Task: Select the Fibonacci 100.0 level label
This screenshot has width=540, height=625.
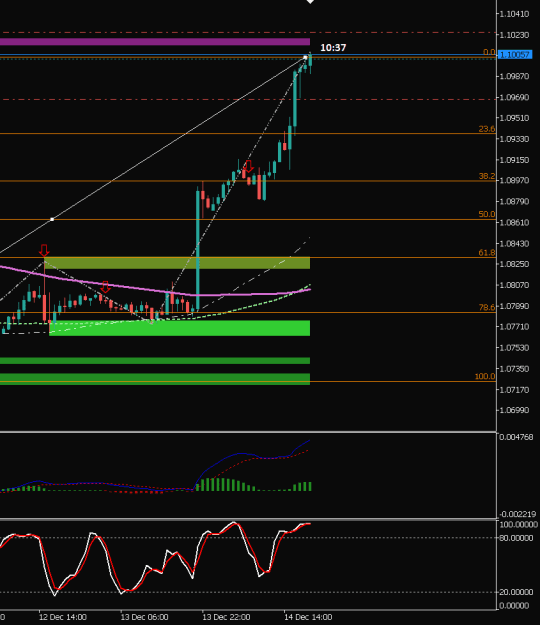Action: (485, 377)
